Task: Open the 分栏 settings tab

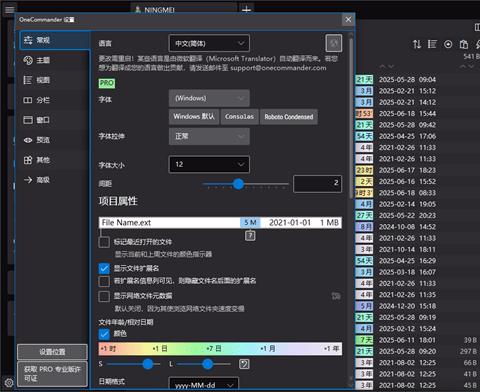Action: pyautogui.click(x=54, y=100)
